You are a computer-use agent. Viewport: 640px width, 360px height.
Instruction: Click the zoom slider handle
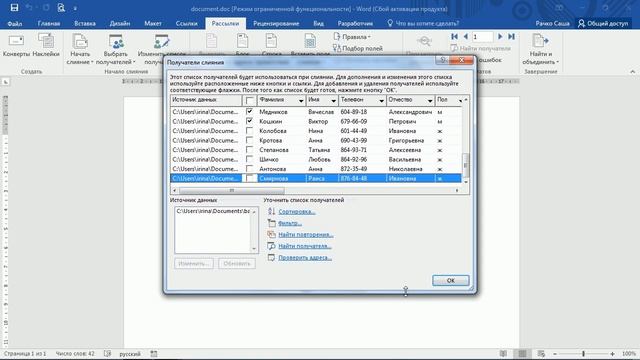[x=584, y=354]
